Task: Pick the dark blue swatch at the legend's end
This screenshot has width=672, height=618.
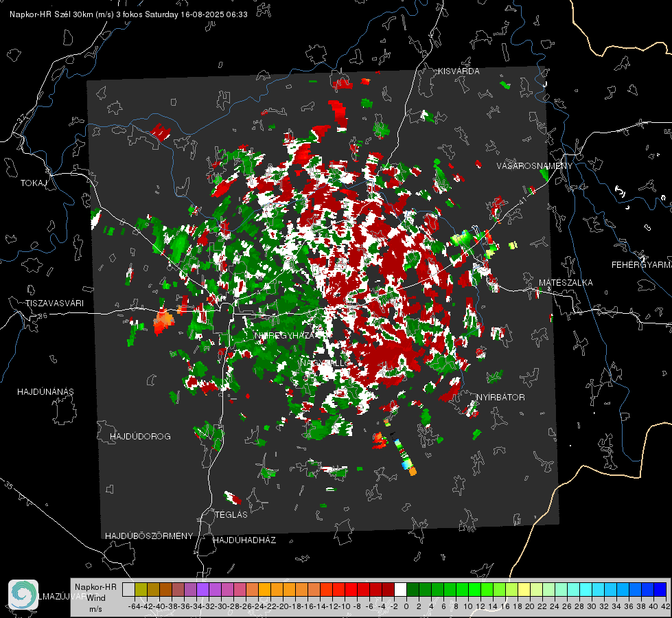Action: (660, 590)
